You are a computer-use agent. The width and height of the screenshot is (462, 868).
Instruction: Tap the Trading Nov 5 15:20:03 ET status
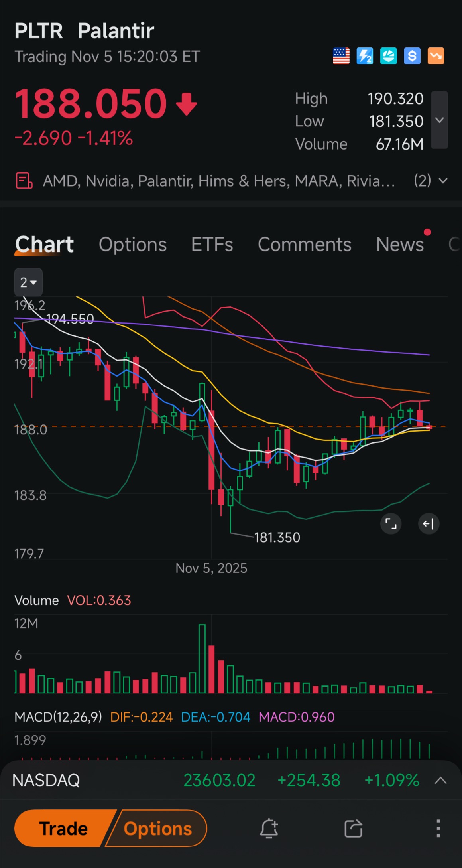(107, 57)
